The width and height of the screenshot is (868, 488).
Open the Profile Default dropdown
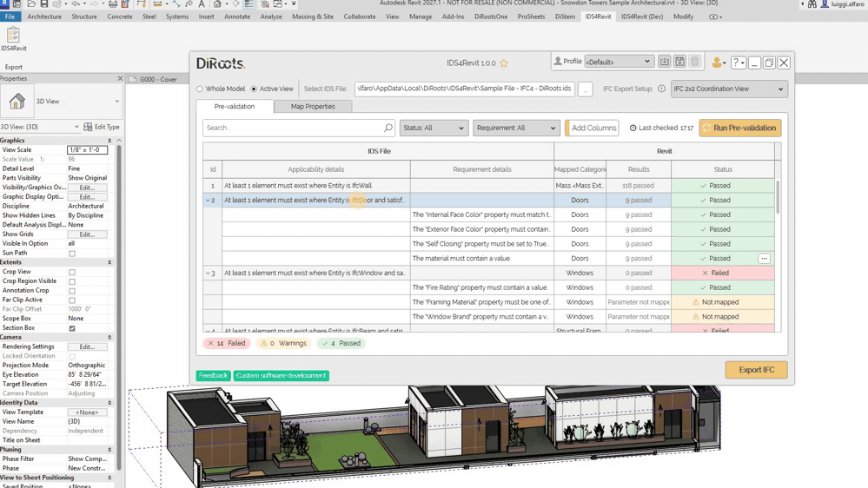coord(620,62)
